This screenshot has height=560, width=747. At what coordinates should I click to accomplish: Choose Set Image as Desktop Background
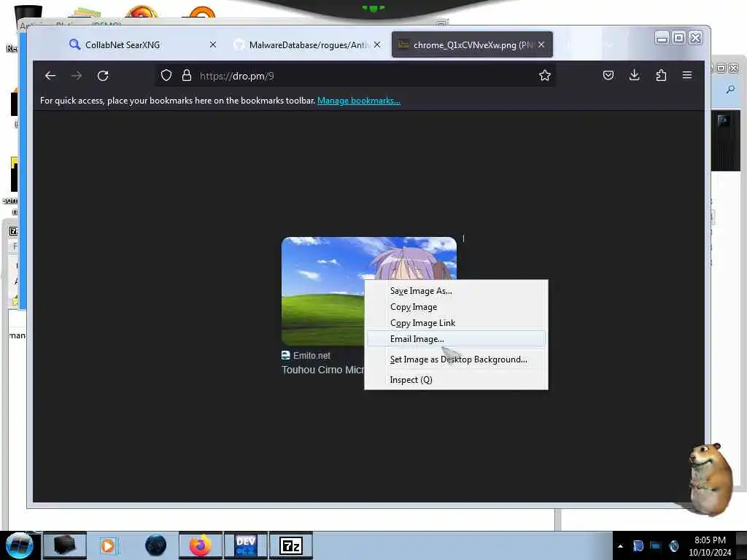[x=456, y=359]
